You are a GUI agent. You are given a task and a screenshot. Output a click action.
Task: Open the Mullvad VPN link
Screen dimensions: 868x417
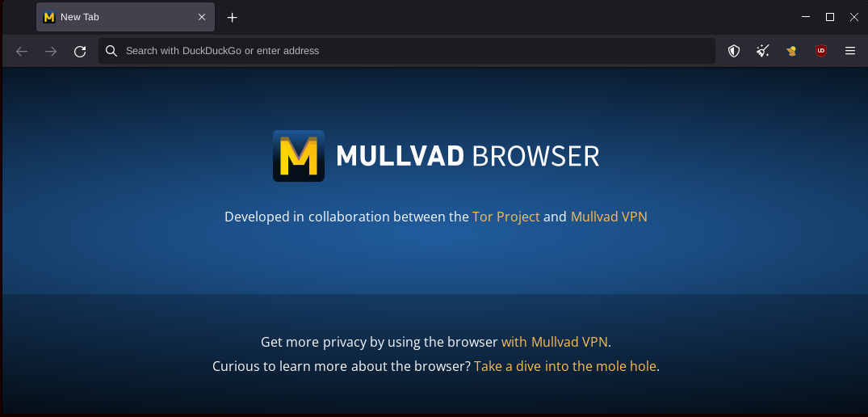point(609,217)
